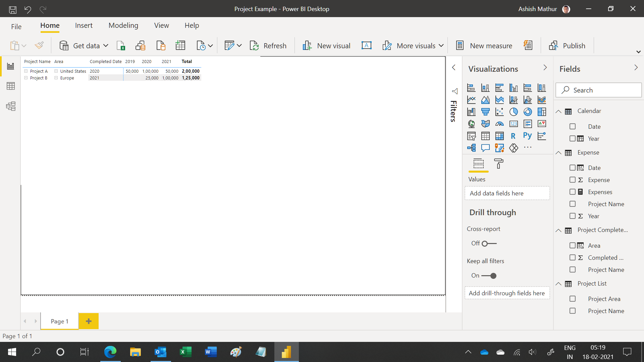The width and height of the screenshot is (644, 362).
Task: Open the Model view icon
Action: (x=11, y=106)
